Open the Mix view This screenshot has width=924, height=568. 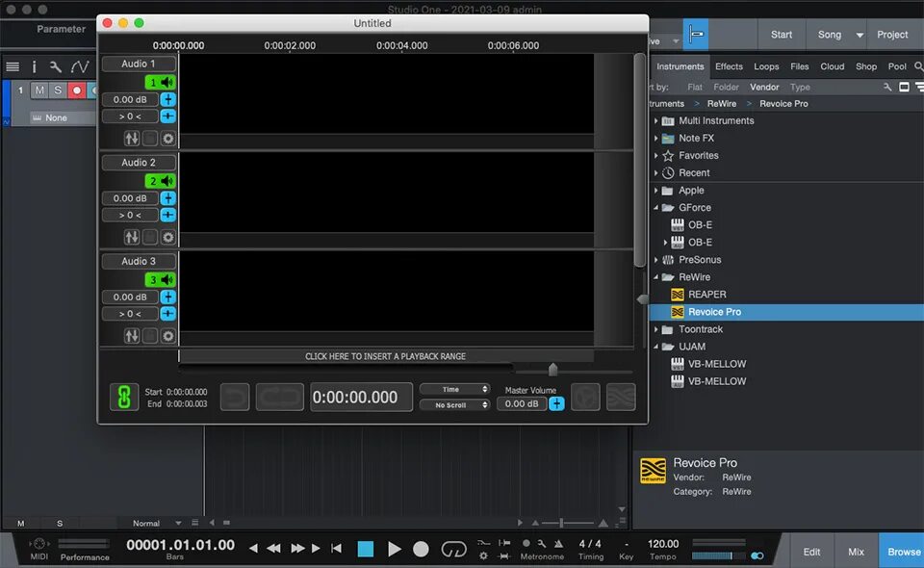(x=856, y=552)
